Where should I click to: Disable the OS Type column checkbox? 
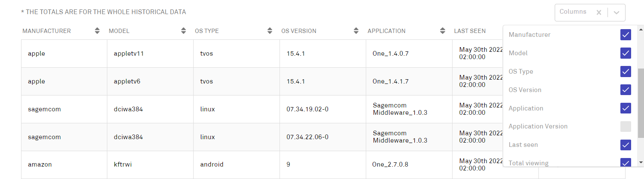626,72
